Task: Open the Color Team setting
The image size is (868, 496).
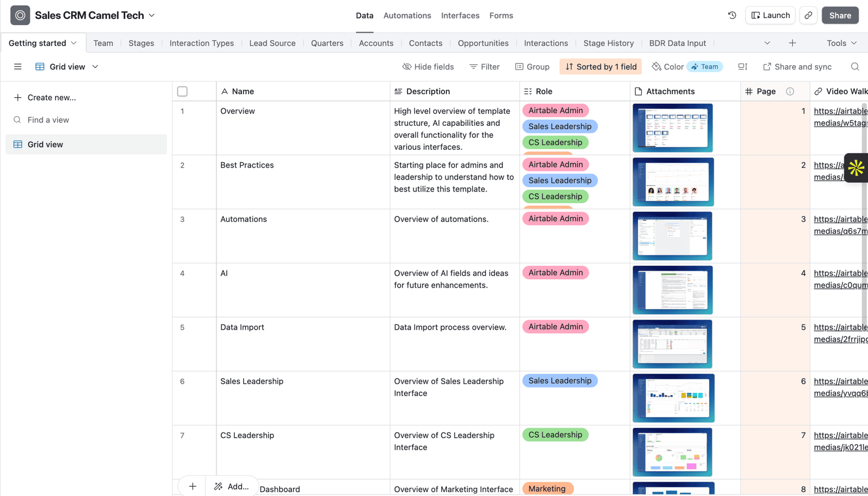Action: tap(686, 67)
